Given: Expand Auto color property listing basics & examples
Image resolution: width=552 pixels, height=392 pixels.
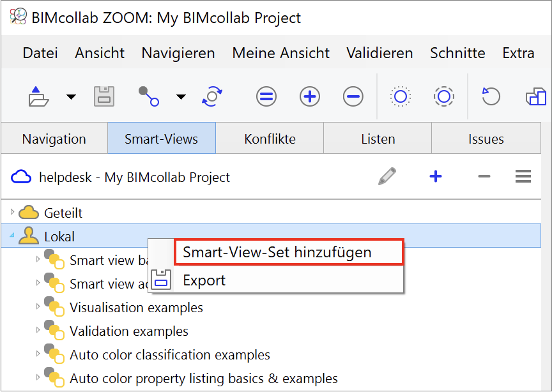Looking at the screenshot, I should click(x=38, y=377).
